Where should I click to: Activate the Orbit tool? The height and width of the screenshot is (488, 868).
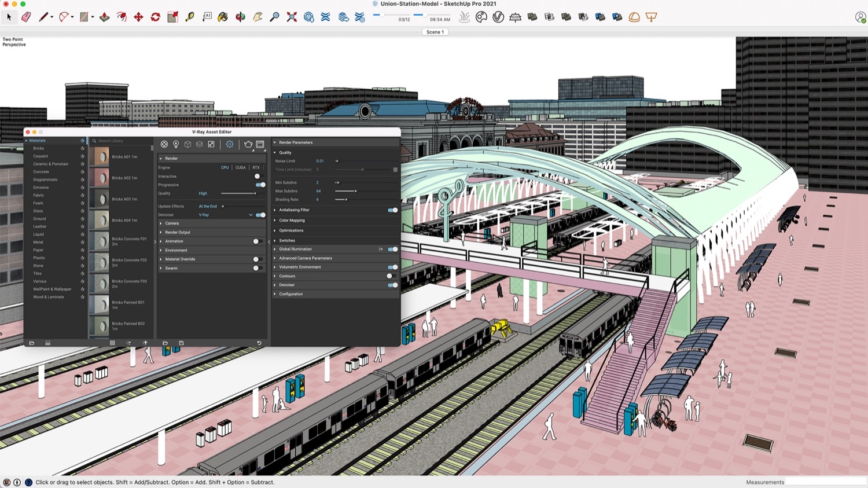click(x=240, y=17)
